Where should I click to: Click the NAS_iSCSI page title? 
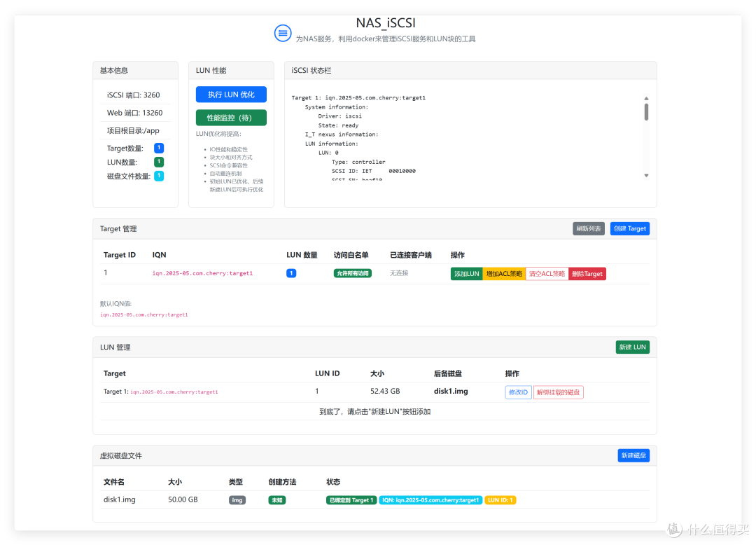(385, 23)
